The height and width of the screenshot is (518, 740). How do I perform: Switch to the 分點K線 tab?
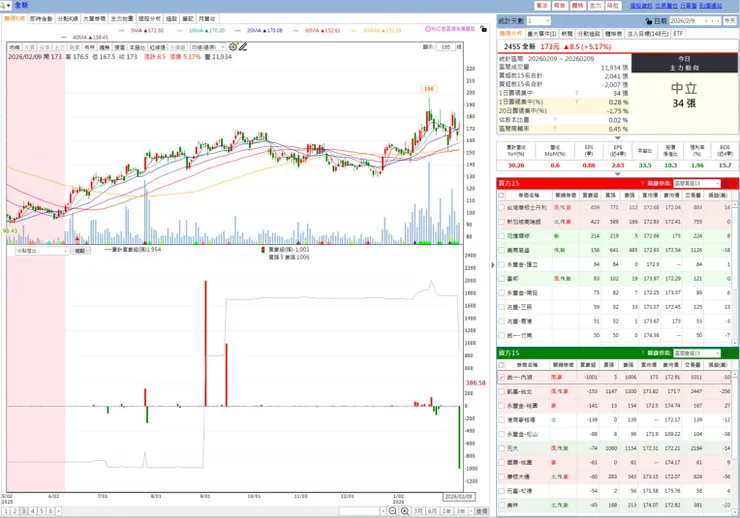(67, 19)
